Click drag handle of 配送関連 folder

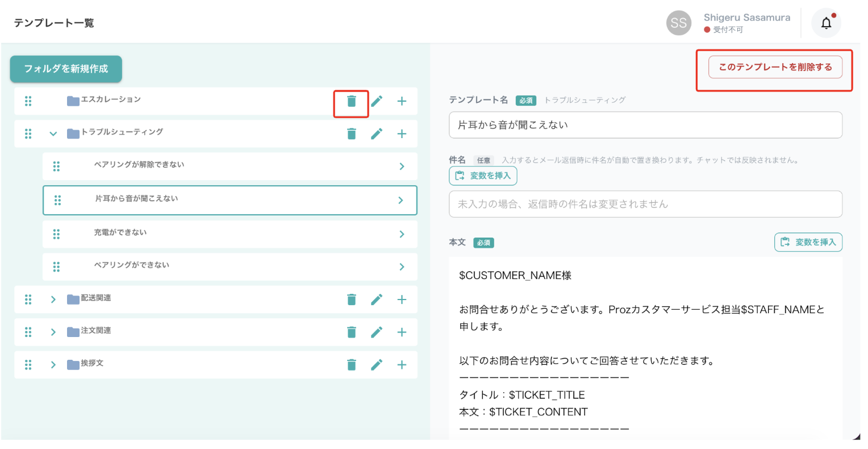pos(28,300)
